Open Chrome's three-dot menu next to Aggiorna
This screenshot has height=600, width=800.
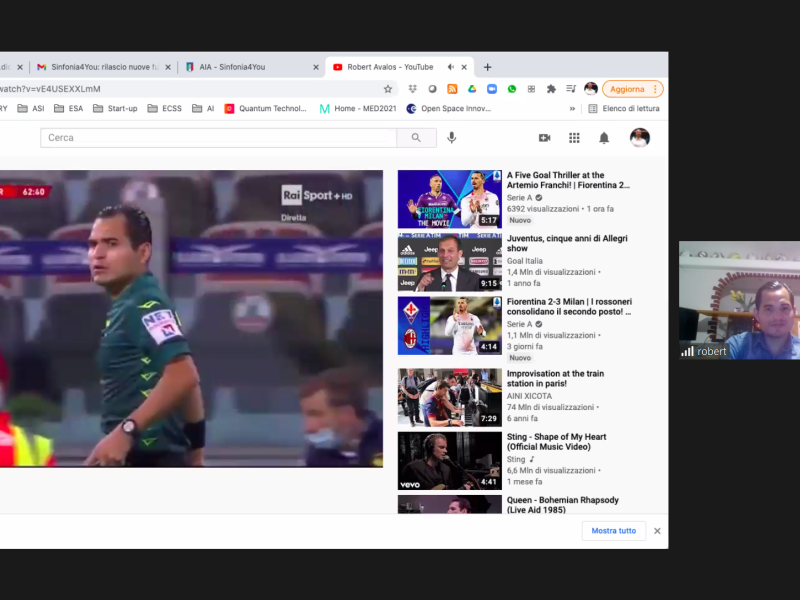click(x=655, y=89)
